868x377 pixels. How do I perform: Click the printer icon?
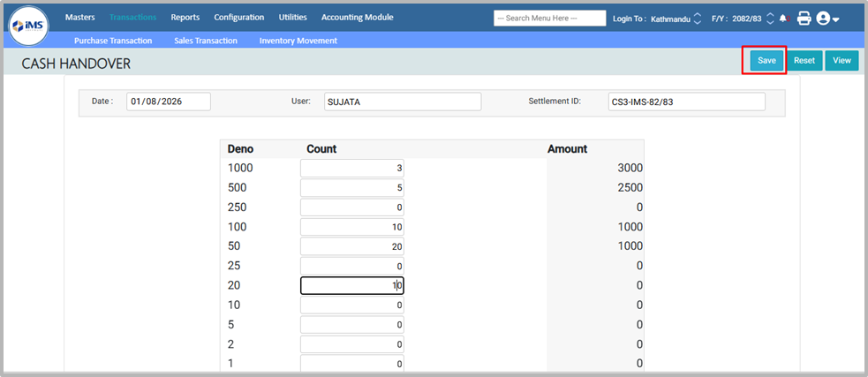click(804, 18)
